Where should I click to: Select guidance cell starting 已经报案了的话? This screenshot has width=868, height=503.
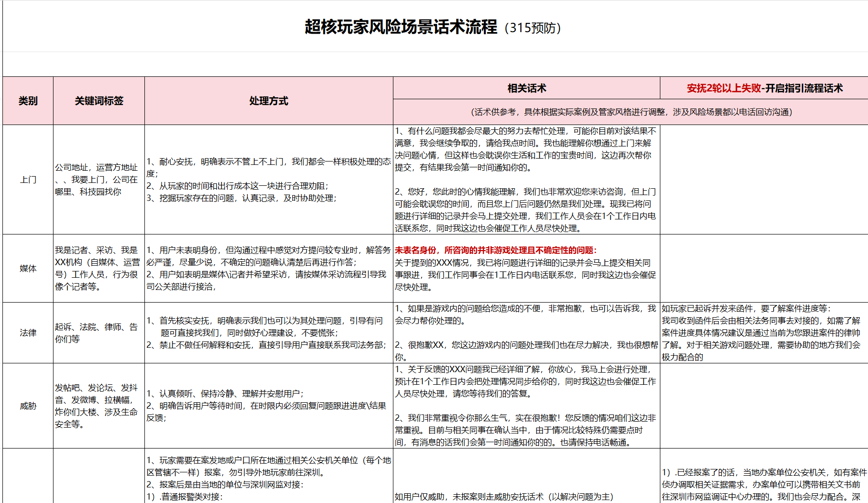click(764, 476)
